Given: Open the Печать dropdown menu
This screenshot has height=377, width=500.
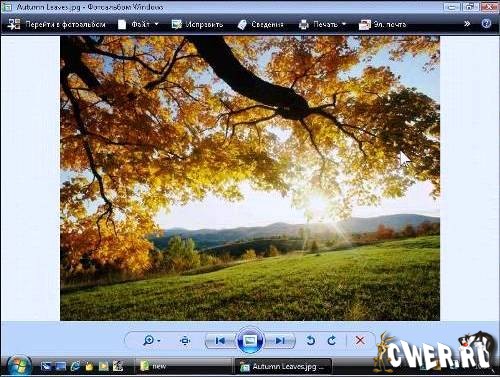Looking at the screenshot, I should [322, 24].
